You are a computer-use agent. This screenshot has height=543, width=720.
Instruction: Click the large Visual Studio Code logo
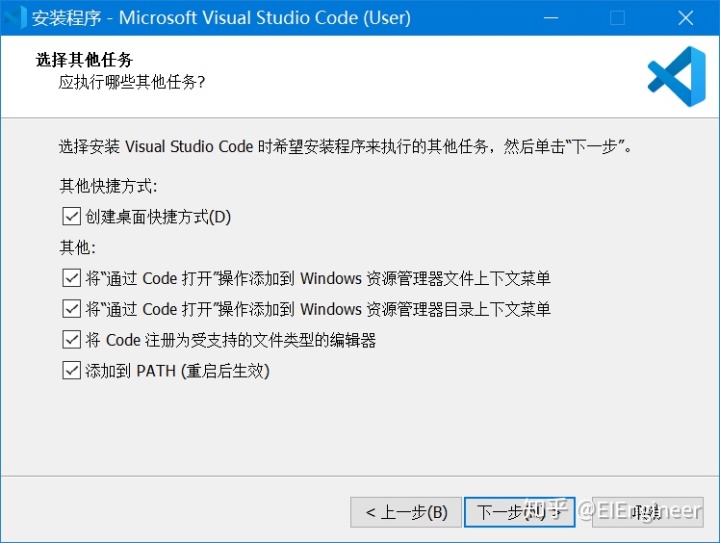676,76
